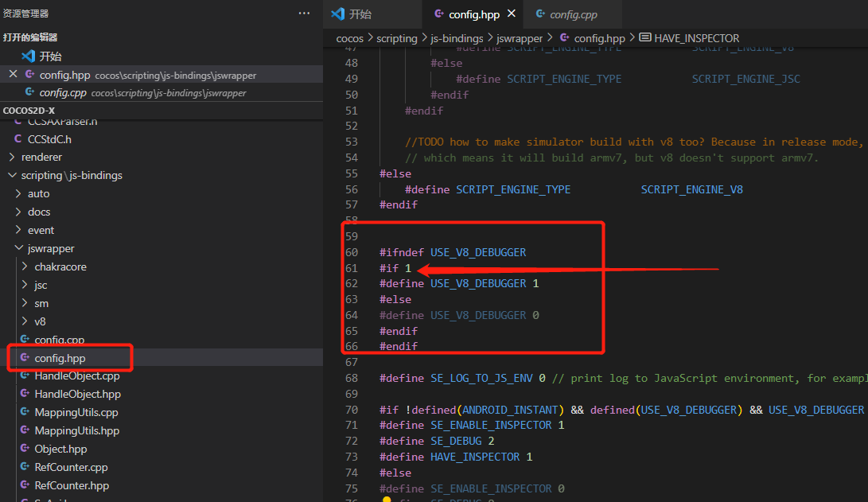This screenshot has height=502, width=868.
Task: Click the C++ icon on config.cpp tab
Action: [540, 14]
